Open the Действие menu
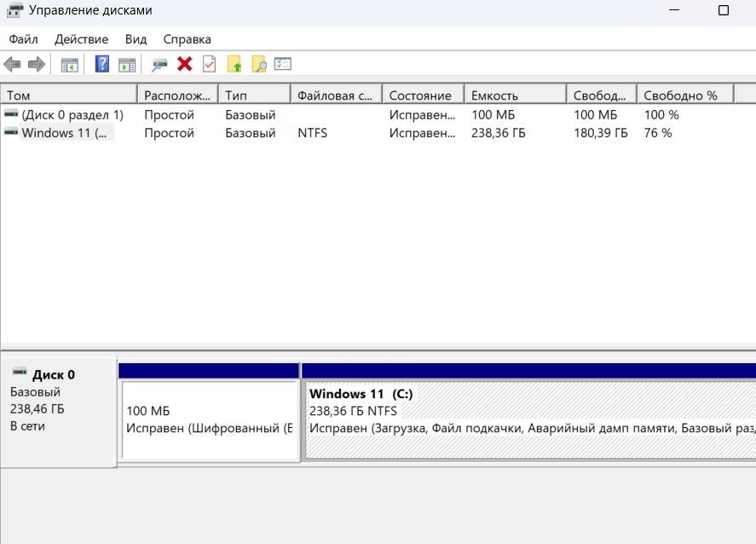Viewport: 756px width, 544px height. 81,39
